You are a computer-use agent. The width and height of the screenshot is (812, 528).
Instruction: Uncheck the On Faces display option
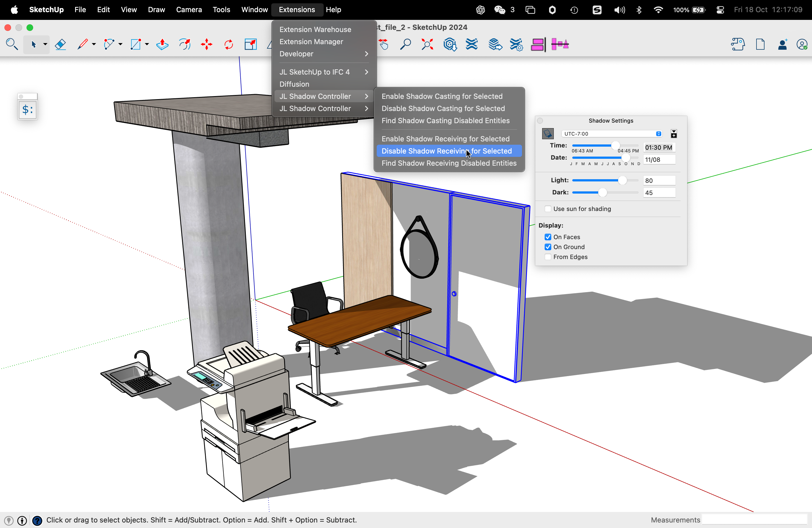tap(548, 237)
